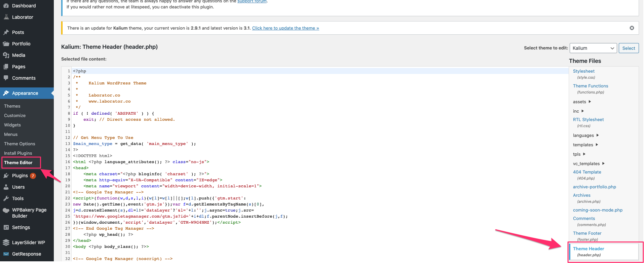644x263 pixels.
Task: Click the Kalium: Theme Header heading
Action: click(x=109, y=47)
